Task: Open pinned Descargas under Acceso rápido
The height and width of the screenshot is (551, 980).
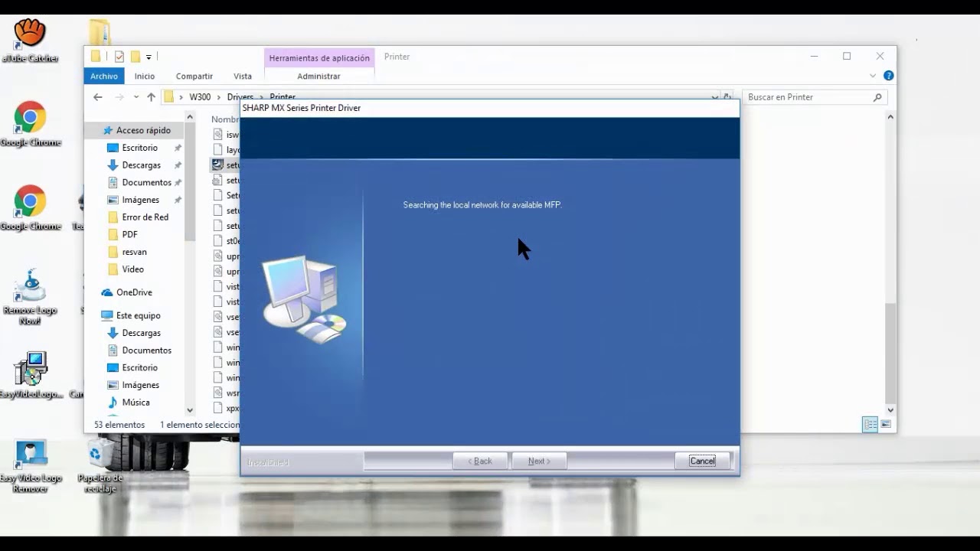Action: pyautogui.click(x=141, y=165)
